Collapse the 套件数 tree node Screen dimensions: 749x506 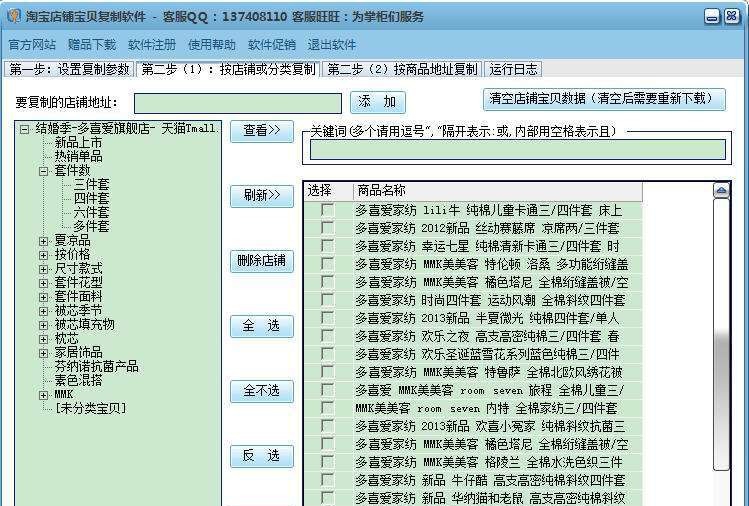[x=43, y=171]
